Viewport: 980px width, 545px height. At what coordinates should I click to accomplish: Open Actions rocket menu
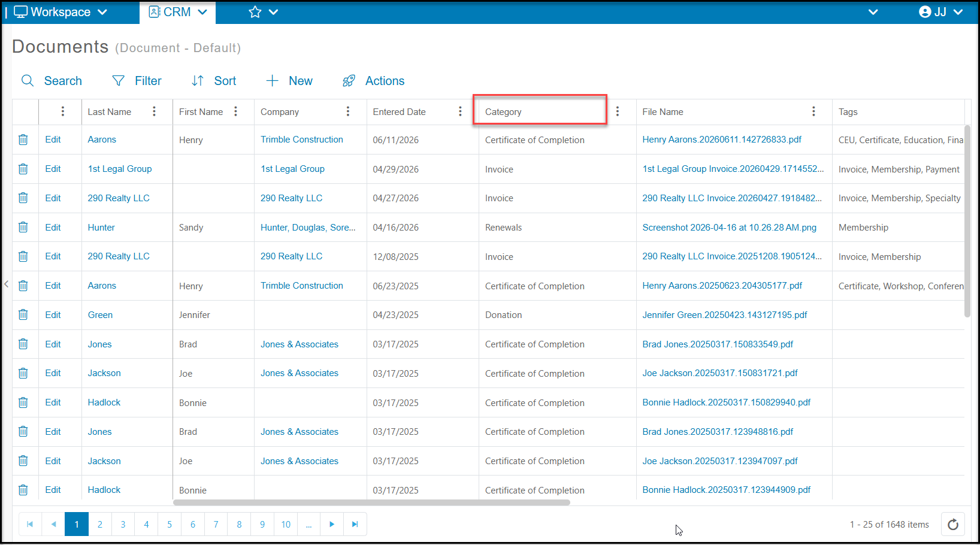[x=349, y=81]
